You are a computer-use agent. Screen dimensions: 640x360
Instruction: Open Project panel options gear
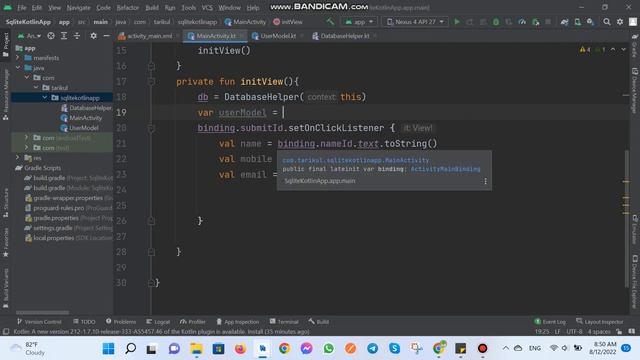(93, 36)
